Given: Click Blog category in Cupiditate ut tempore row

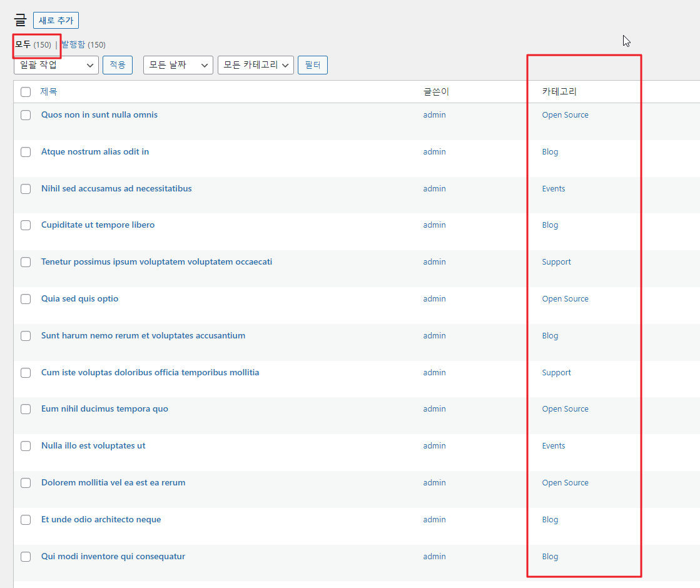Looking at the screenshot, I should (x=550, y=225).
